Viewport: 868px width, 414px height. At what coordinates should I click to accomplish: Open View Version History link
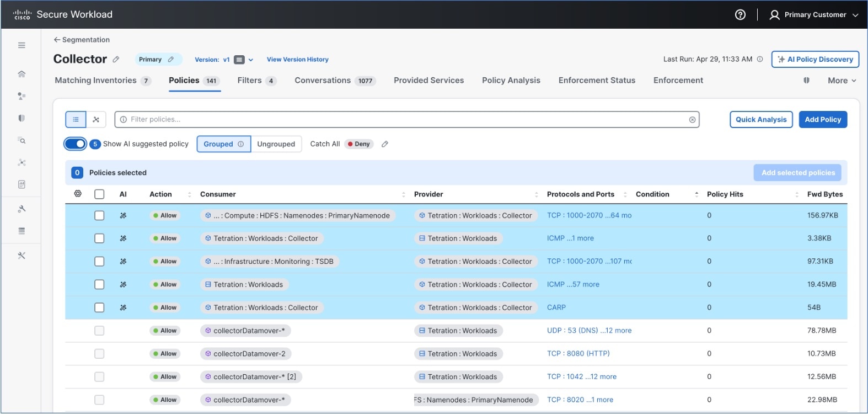(x=297, y=60)
